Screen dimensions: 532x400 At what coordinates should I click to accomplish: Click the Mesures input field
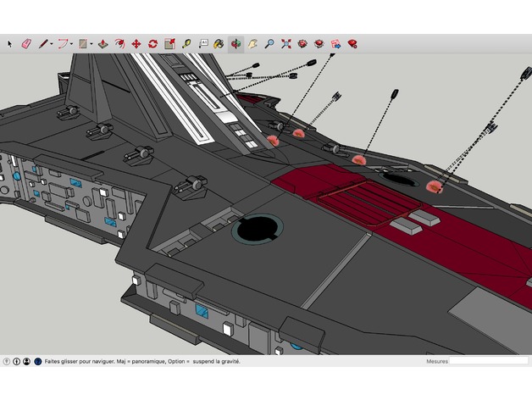(488, 361)
